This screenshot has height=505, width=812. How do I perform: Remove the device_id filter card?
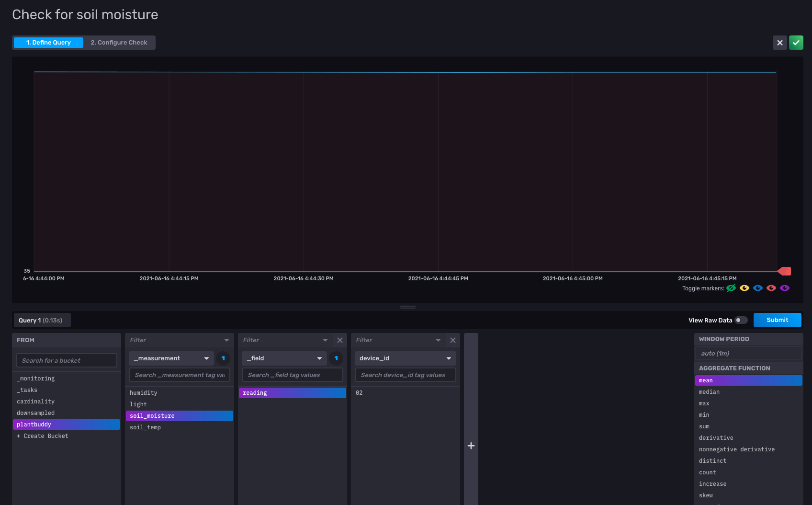click(x=453, y=340)
